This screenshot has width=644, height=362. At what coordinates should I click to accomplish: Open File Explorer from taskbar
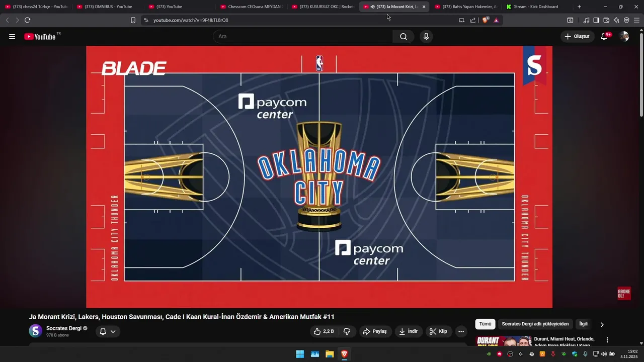click(330, 354)
